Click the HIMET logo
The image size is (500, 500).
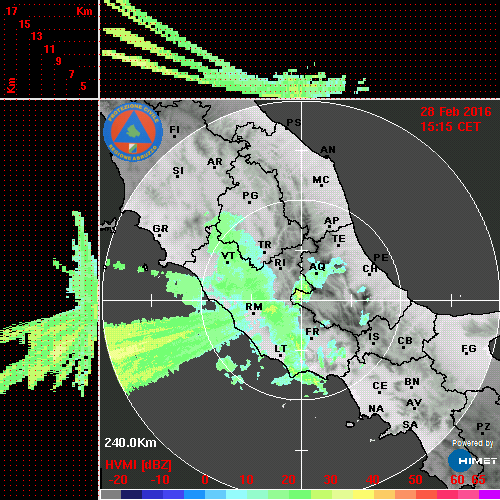(473, 461)
